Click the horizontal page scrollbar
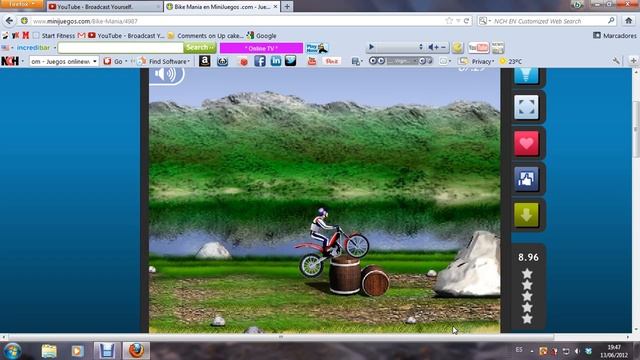Viewport: 640px width, 360px height. pos(281,337)
